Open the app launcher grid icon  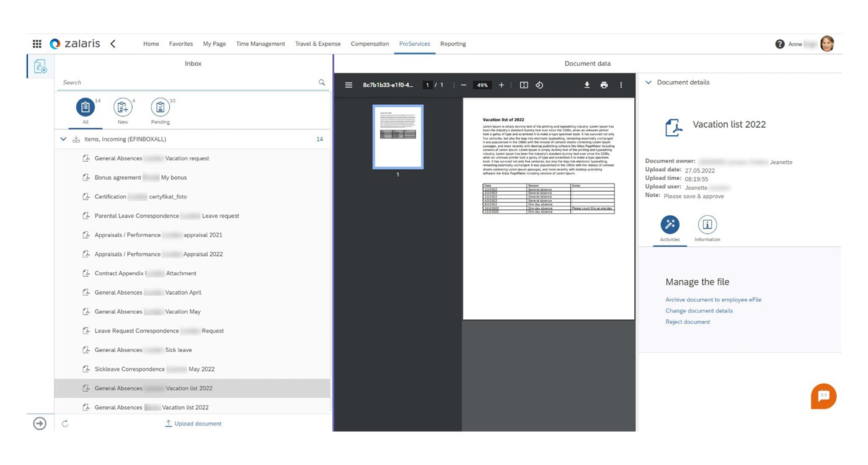(x=37, y=44)
